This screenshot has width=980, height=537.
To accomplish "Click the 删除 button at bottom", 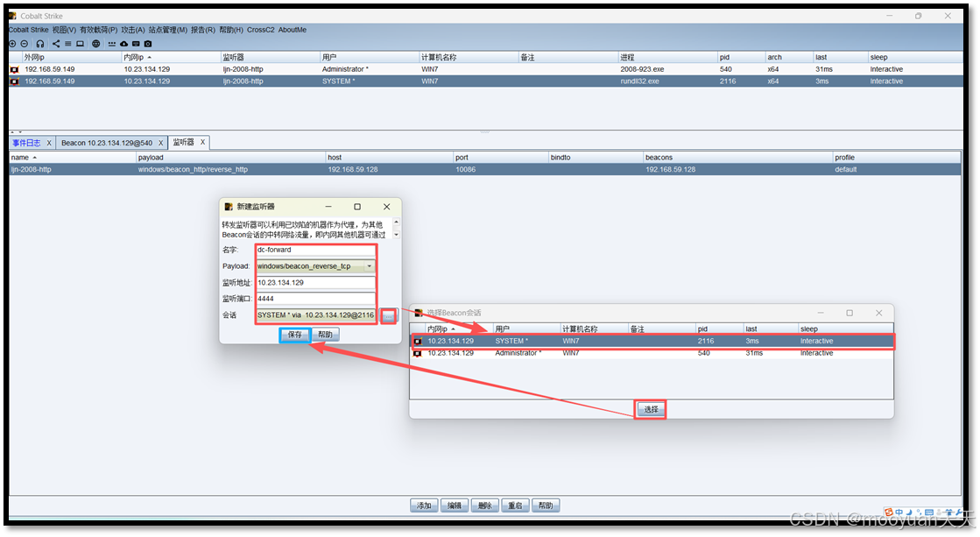I will (485, 505).
